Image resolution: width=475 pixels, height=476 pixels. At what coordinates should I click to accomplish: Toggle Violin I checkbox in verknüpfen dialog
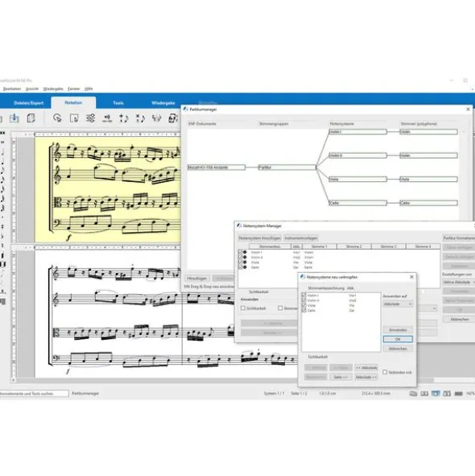pos(304,295)
